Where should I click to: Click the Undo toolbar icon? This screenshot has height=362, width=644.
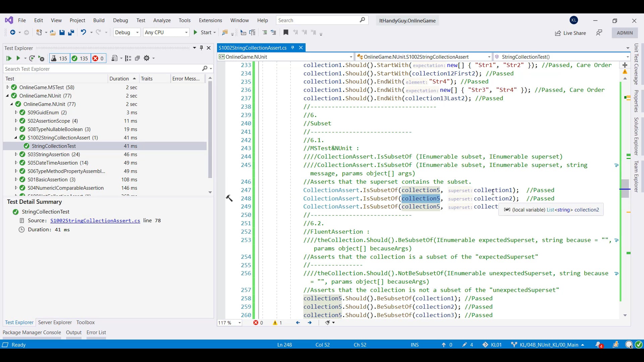click(x=83, y=33)
